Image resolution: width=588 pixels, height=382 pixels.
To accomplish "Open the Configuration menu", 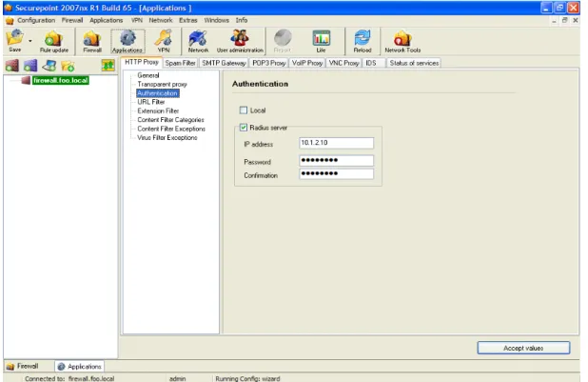I will [36, 20].
